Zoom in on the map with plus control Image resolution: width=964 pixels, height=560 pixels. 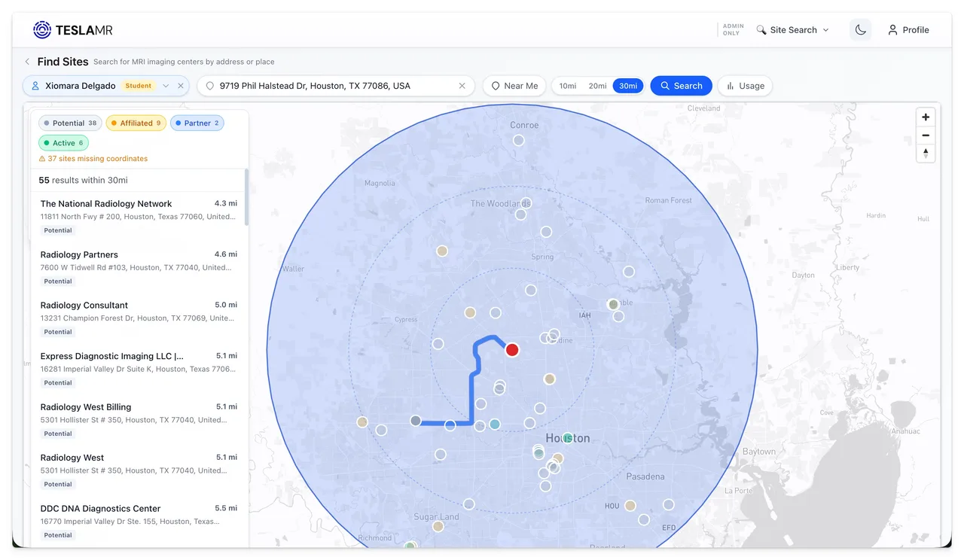click(925, 117)
